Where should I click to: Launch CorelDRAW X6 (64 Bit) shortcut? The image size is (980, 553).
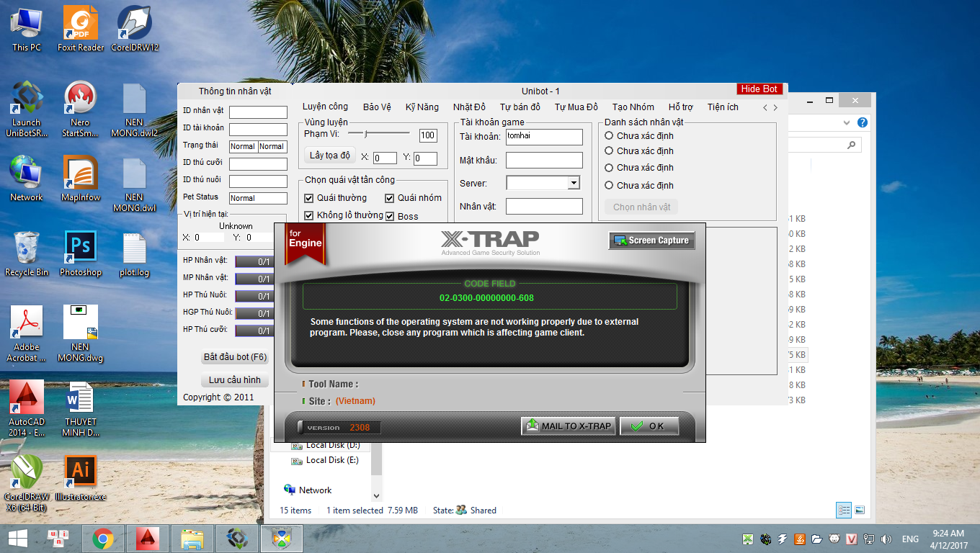point(27,483)
